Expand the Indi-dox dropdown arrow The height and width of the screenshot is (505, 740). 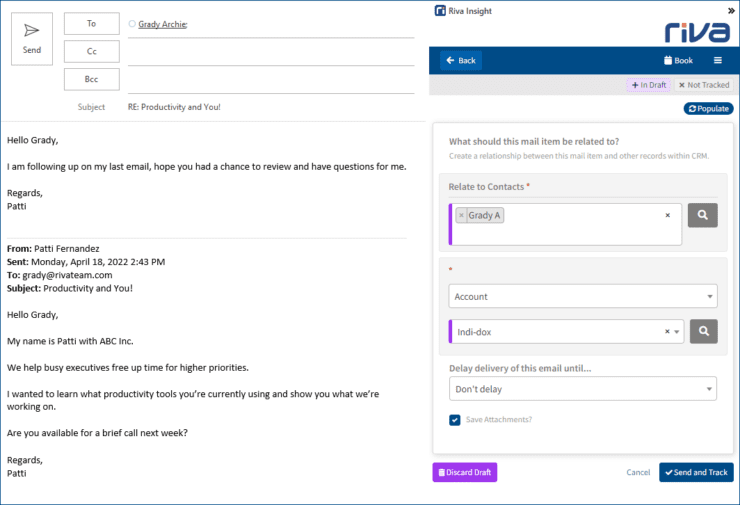click(x=677, y=331)
